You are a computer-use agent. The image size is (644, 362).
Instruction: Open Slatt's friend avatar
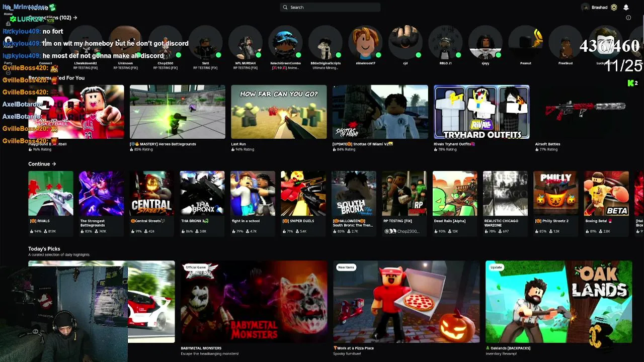coord(205,43)
